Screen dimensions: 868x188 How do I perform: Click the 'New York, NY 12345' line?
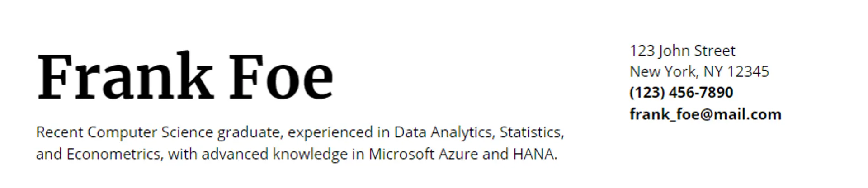[x=699, y=71]
